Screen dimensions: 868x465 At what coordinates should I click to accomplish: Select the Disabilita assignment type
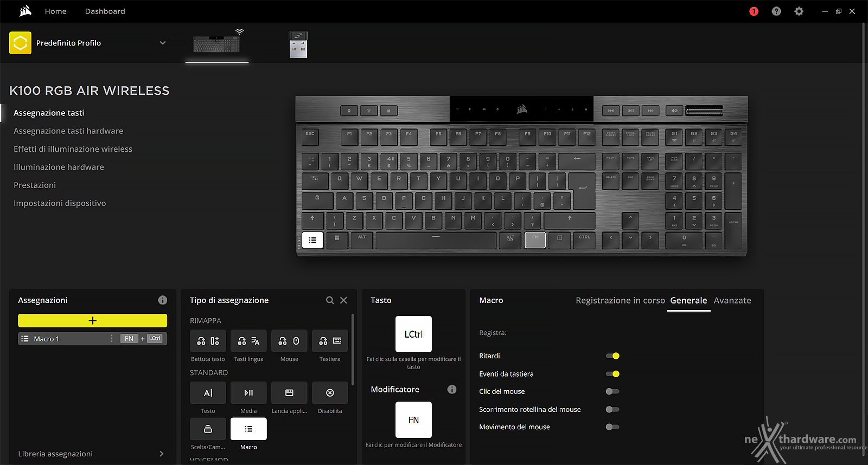pos(330,393)
